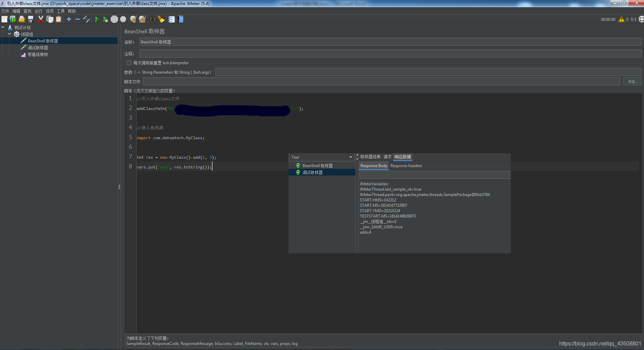Screen dimensions: 644x350
Task: Create a new test plan with New icon
Action: pos(4,19)
